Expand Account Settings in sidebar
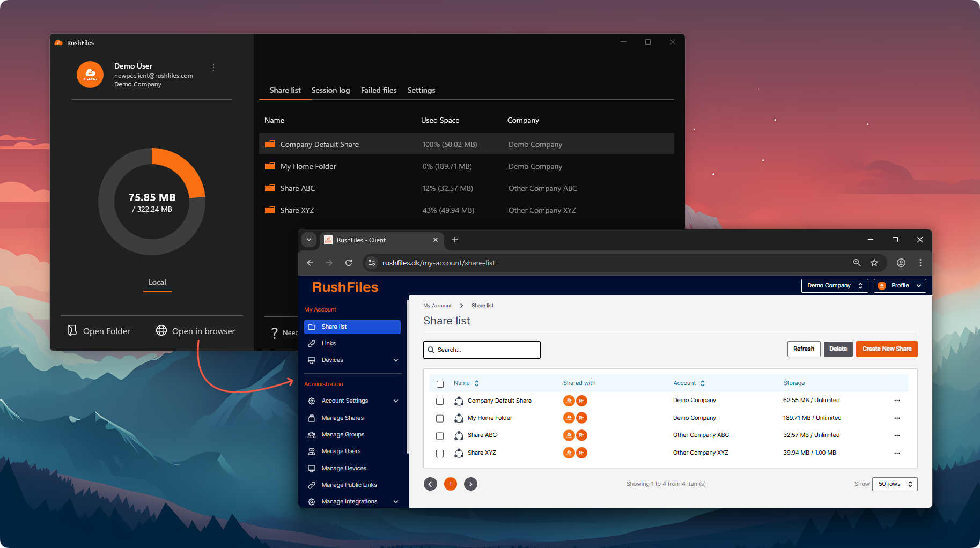980x548 pixels. click(x=396, y=401)
